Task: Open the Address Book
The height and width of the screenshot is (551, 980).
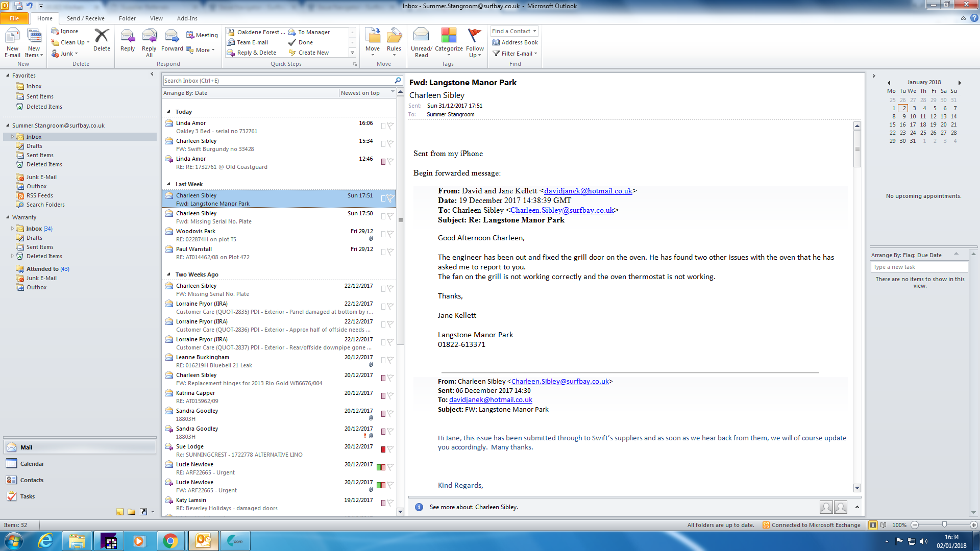Action: pyautogui.click(x=515, y=42)
